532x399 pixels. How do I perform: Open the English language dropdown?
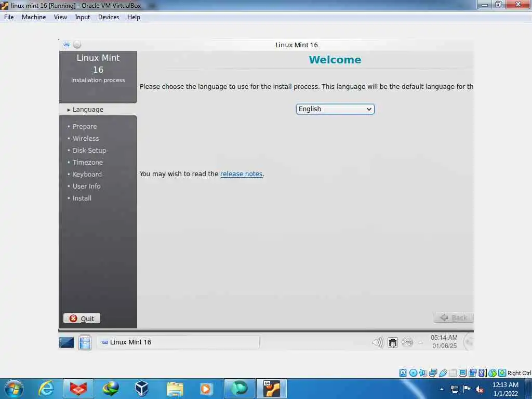pos(335,109)
